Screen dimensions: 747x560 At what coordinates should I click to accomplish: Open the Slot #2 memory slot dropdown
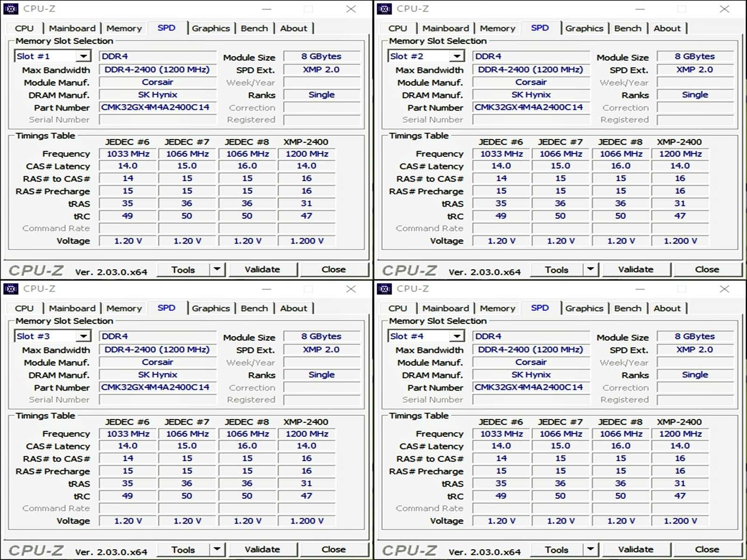coord(457,56)
